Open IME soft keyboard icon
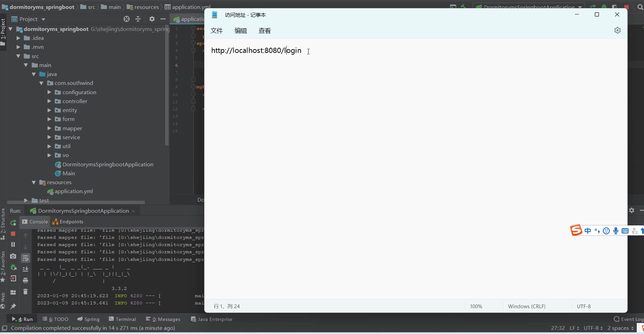 625,231
